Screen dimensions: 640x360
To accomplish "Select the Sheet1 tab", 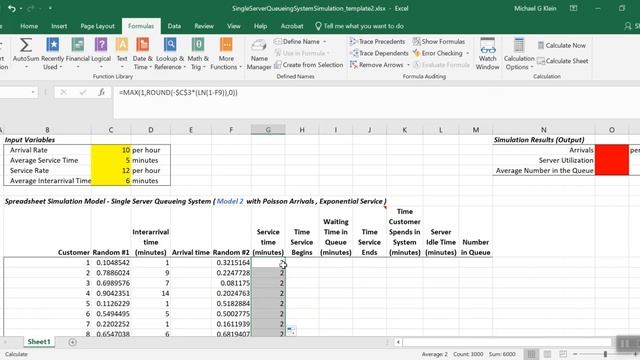I will 39,342.
